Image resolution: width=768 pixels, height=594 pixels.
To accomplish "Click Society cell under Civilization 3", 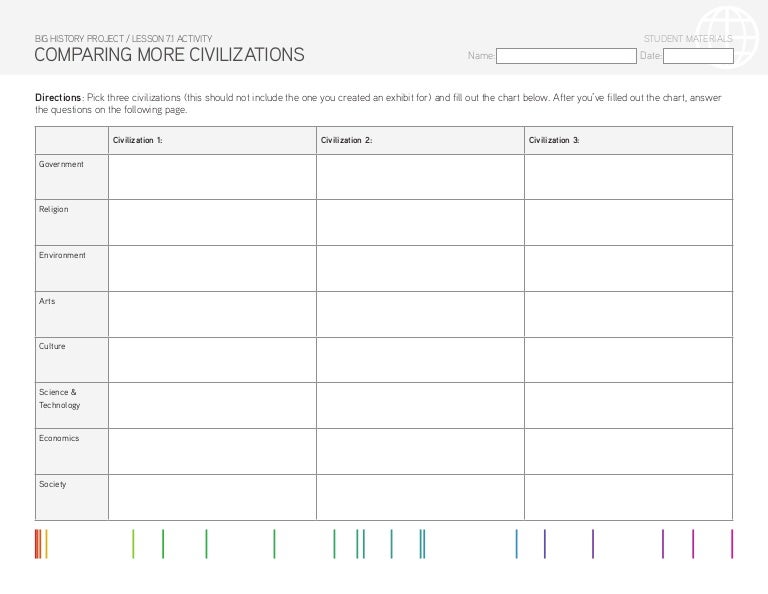I will click(628, 497).
